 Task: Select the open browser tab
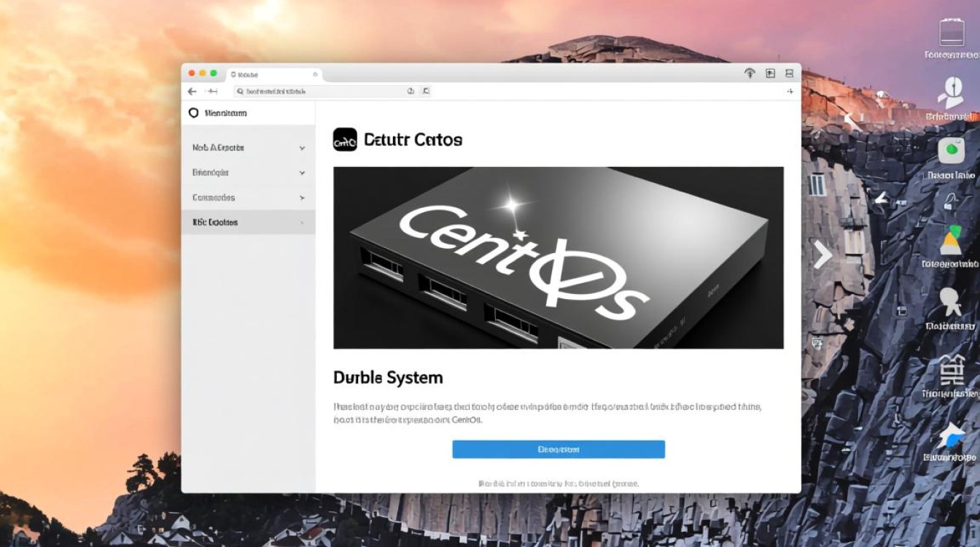[273, 74]
